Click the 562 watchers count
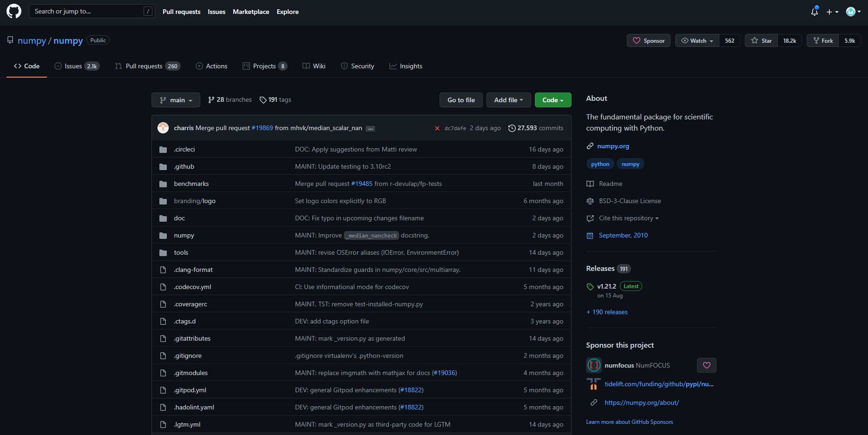The width and height of the screenshot is (868, 435). coord(730,41)
